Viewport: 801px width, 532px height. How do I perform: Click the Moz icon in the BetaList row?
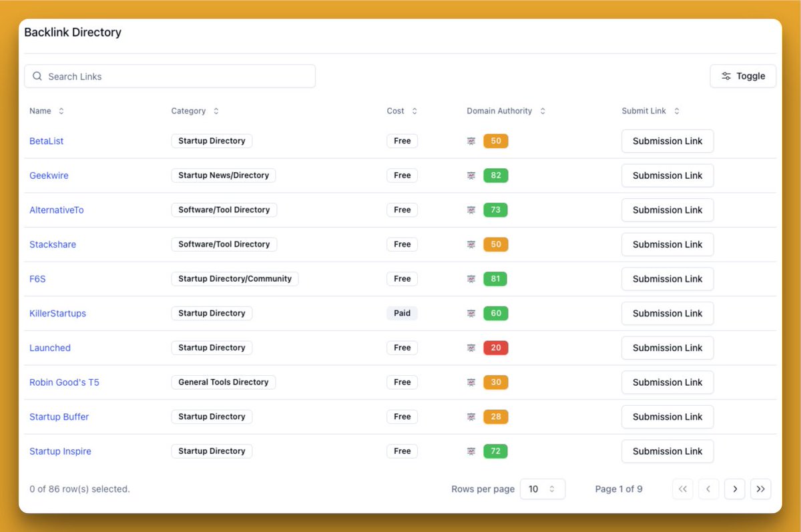[x=471, y=141]
